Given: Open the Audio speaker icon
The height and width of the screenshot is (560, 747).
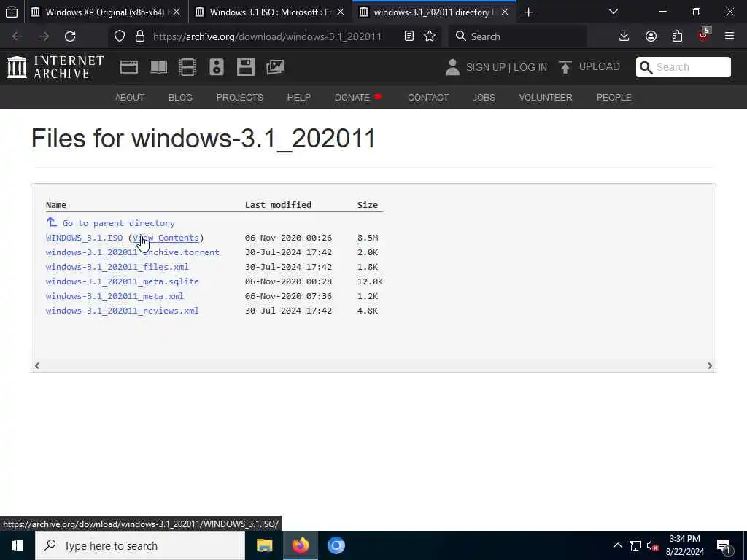Looking at the screenshot, I should [216, 67].
